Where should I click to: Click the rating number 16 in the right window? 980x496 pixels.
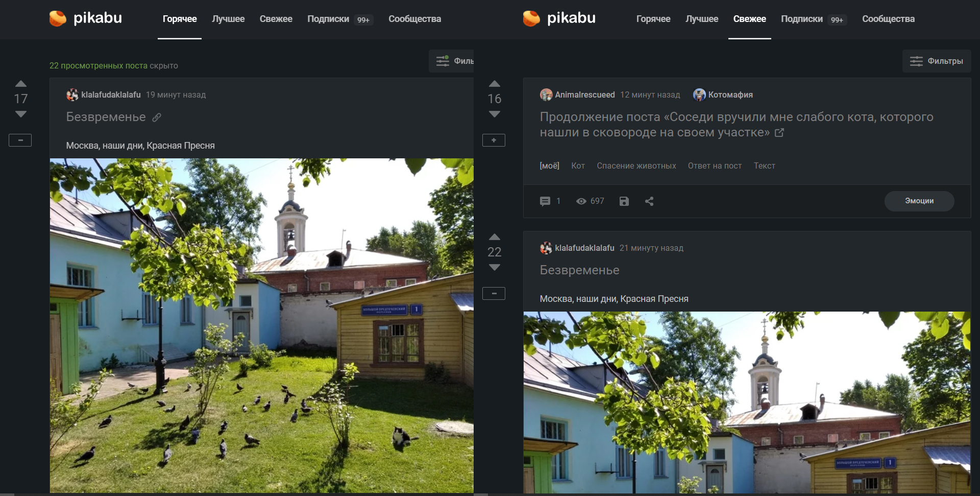tap(494, 99)
